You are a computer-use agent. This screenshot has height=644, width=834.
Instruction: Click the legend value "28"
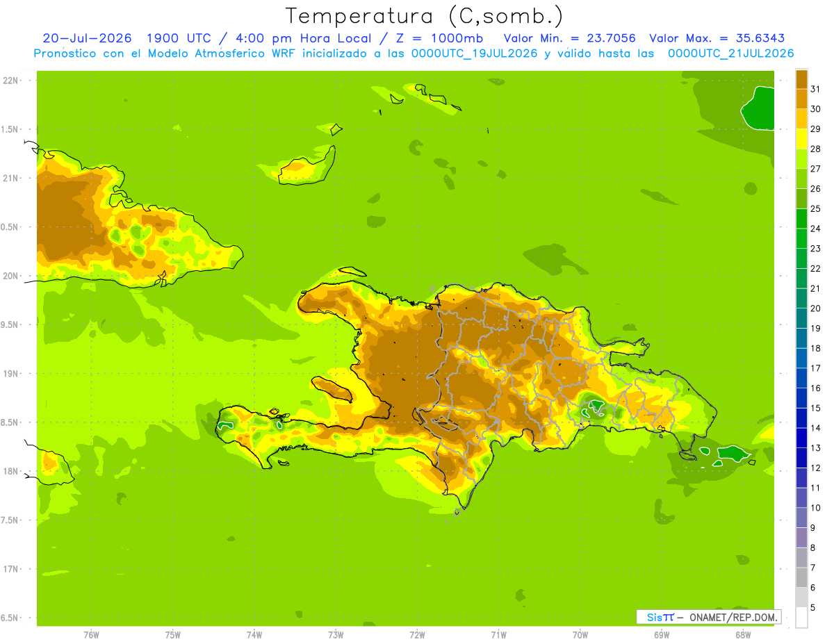tap(815, 149)
